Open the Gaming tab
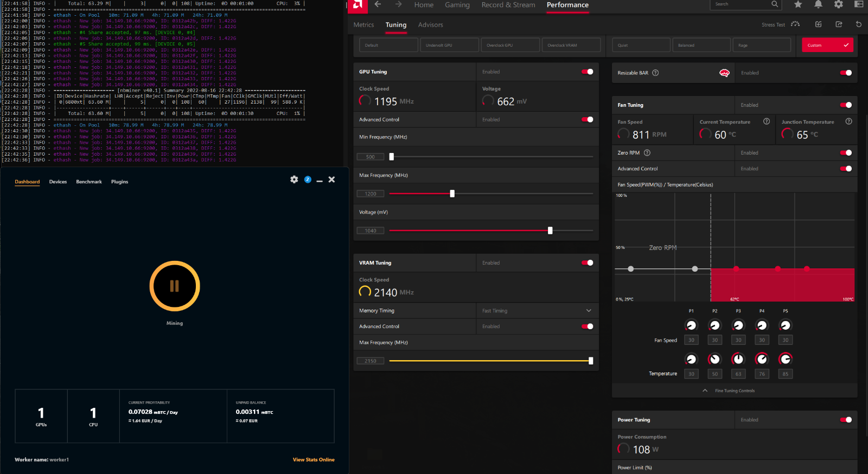The image size is (868, 474). (x=457, y=5)
